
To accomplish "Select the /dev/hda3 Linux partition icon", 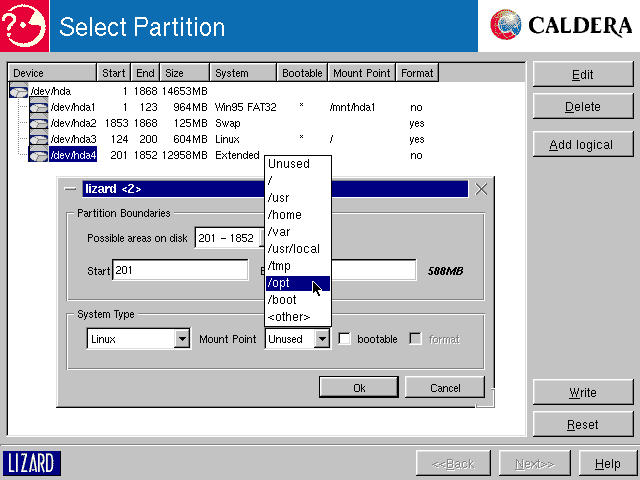I will click(x=38, y=139).
